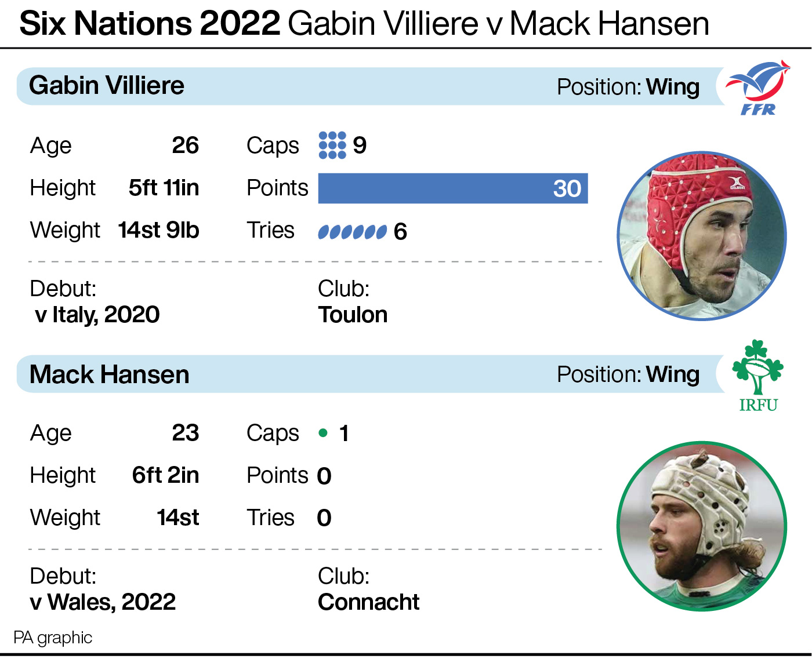Click Villiere's Position: Wing label
812x659 pixels.
pos(628,87)
